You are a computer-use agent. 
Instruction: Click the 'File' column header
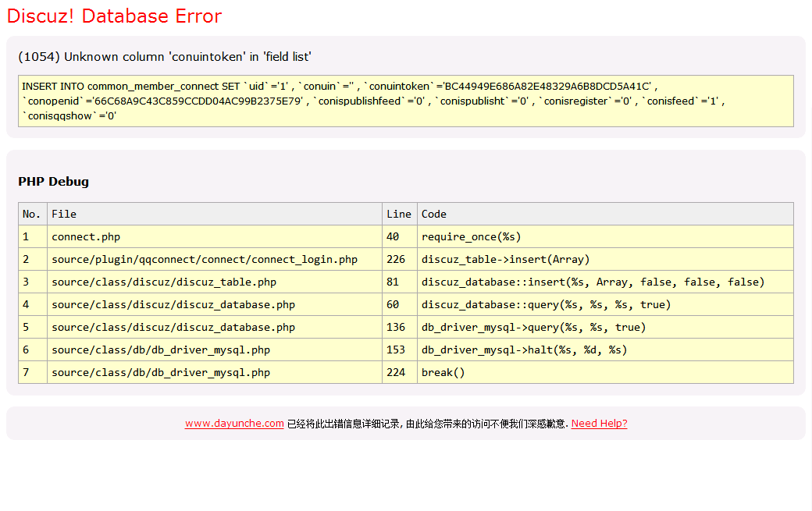215,214
